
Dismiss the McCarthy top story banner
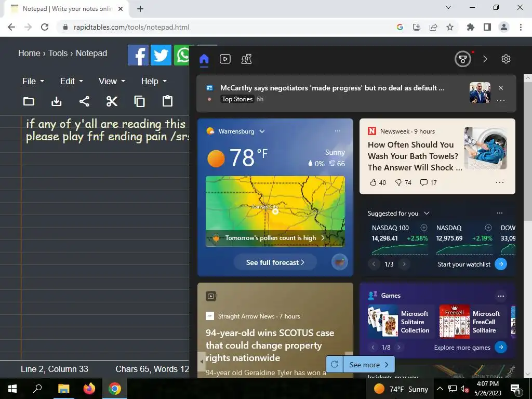click(x=501, y=88)
